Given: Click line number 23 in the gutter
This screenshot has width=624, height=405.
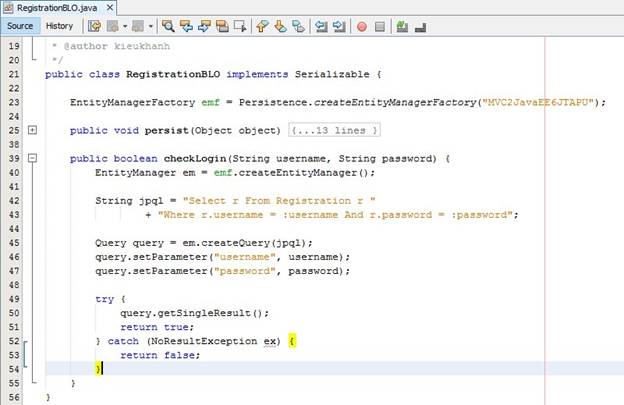Looking at the screenshot, I should 14,102.
